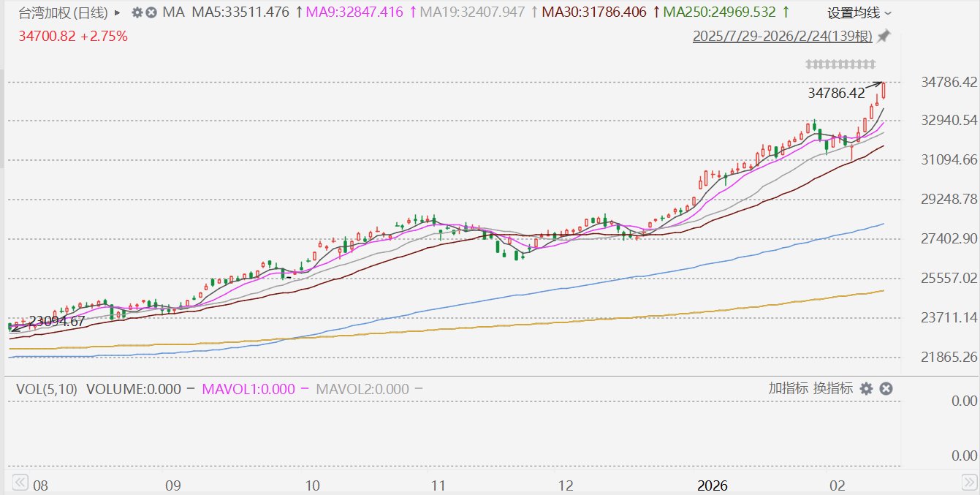Screen dimensions: 980x495
Task: Click 加指标 to add an indicator
Action: [788, 389]
